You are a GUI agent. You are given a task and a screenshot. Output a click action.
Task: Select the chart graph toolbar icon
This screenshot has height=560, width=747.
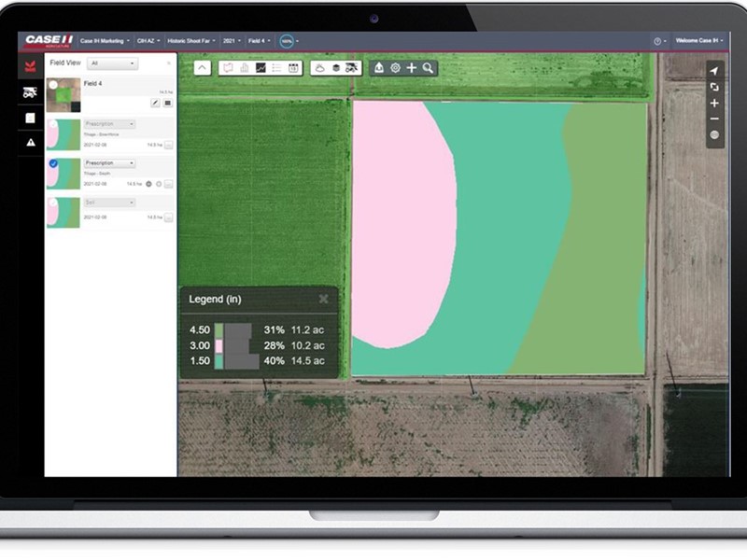pyautogui.click(x=261, y=68)
